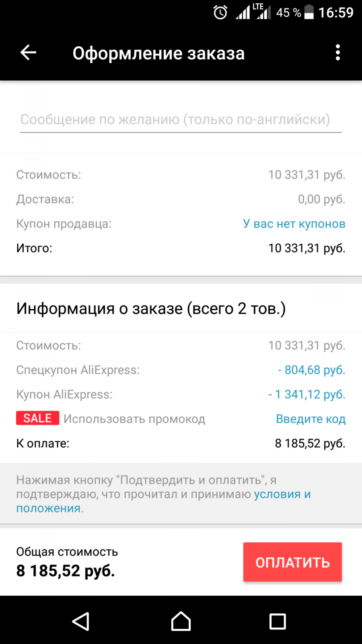This screenshot has height=644, width=362.
Task: Tap the LTE signal strength icon
Action: 264,12
